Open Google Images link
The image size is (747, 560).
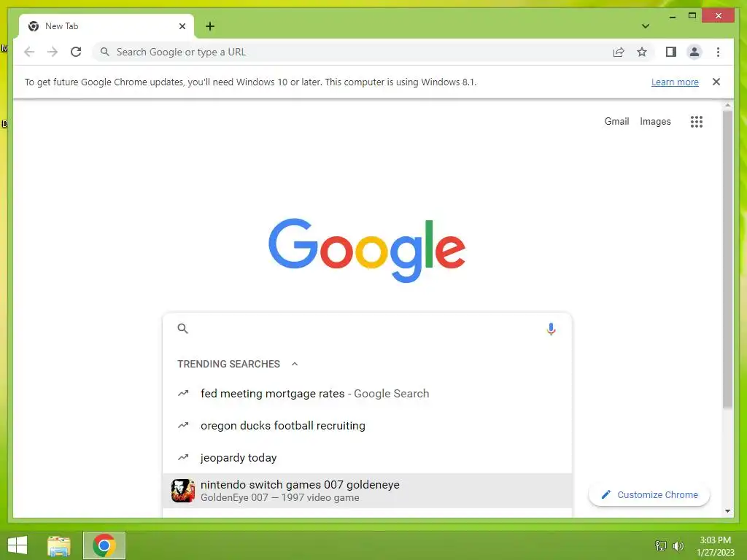coord(655,122)
